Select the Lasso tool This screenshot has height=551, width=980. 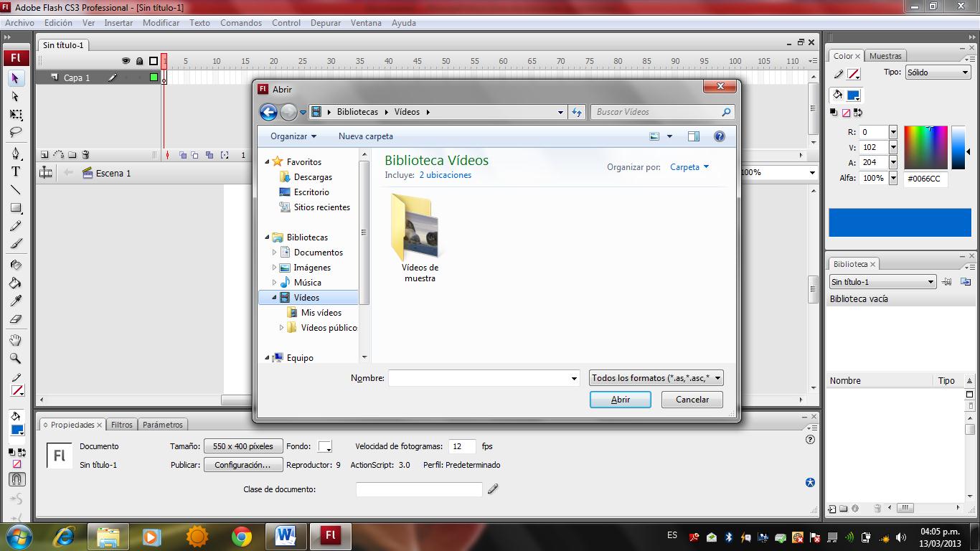click(x=16, y=131)
